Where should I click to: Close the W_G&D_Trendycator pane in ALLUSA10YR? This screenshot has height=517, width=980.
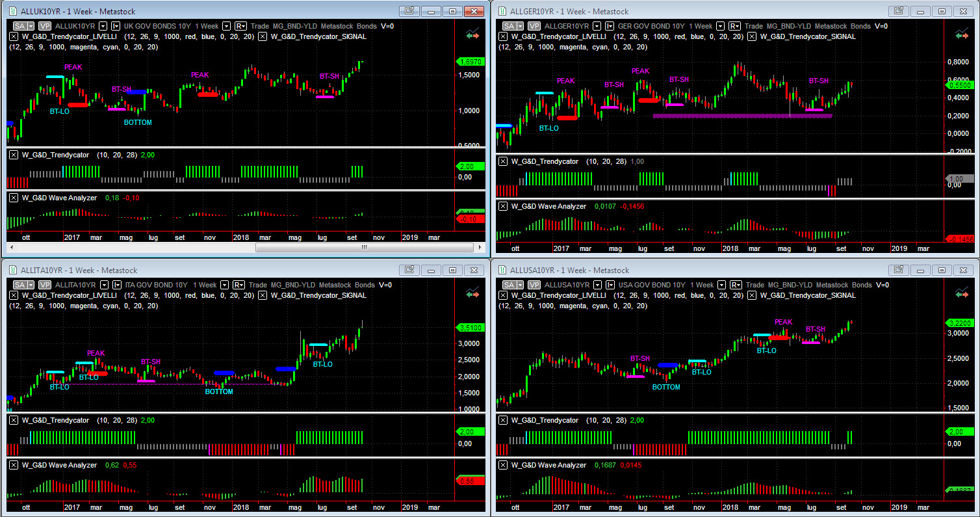coord(503,420)
